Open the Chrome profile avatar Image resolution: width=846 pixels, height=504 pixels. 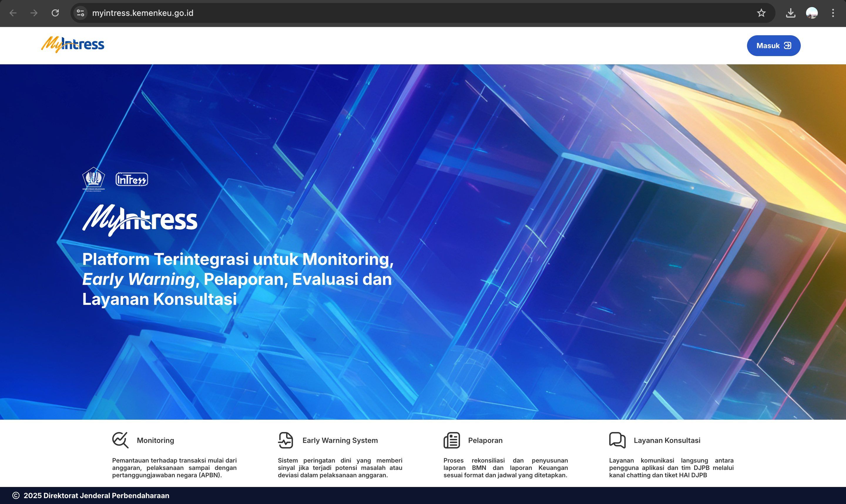point(812,13)
